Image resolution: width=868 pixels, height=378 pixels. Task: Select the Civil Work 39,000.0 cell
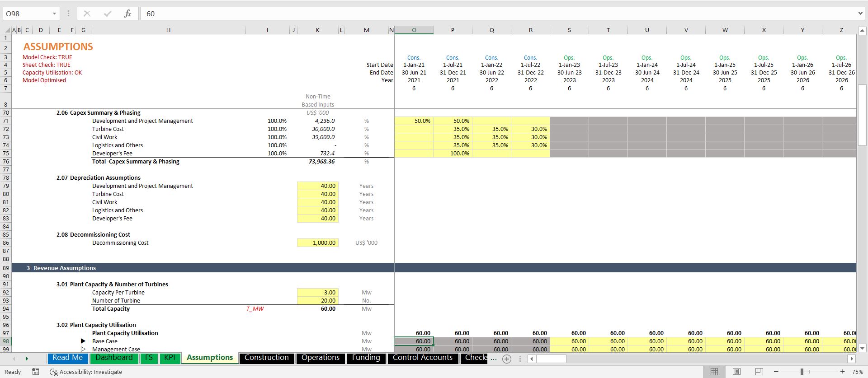pyautogui.click(x=318, y=137)
